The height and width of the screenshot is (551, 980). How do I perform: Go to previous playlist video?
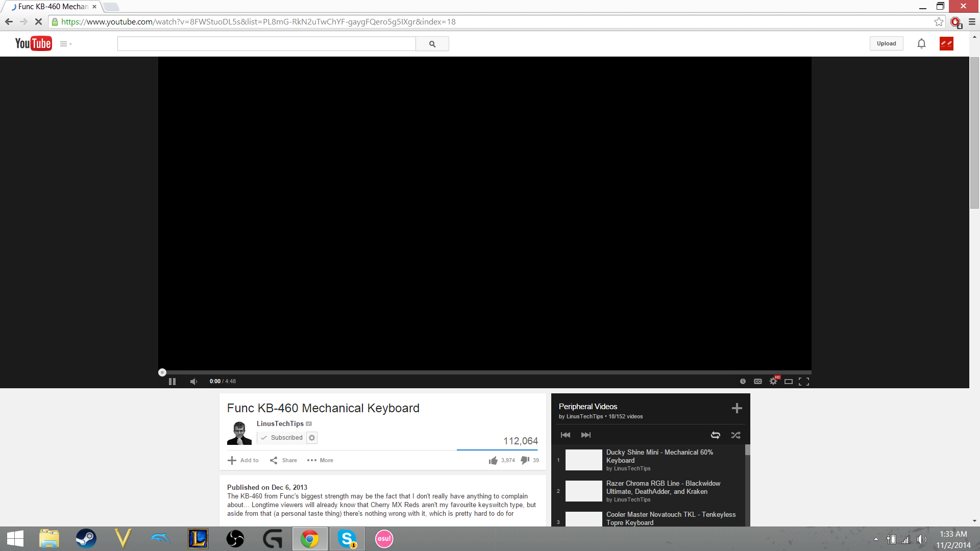[x=566, y=435]
